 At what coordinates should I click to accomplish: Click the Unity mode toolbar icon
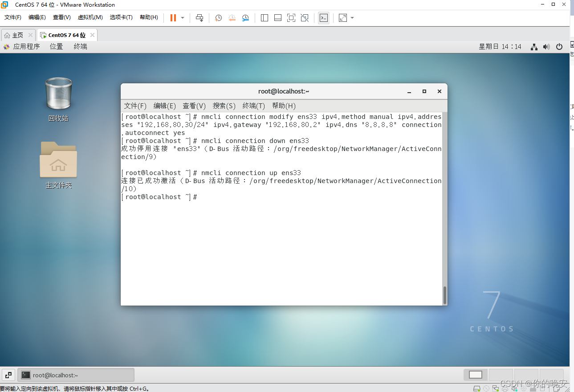click(305, 18)
